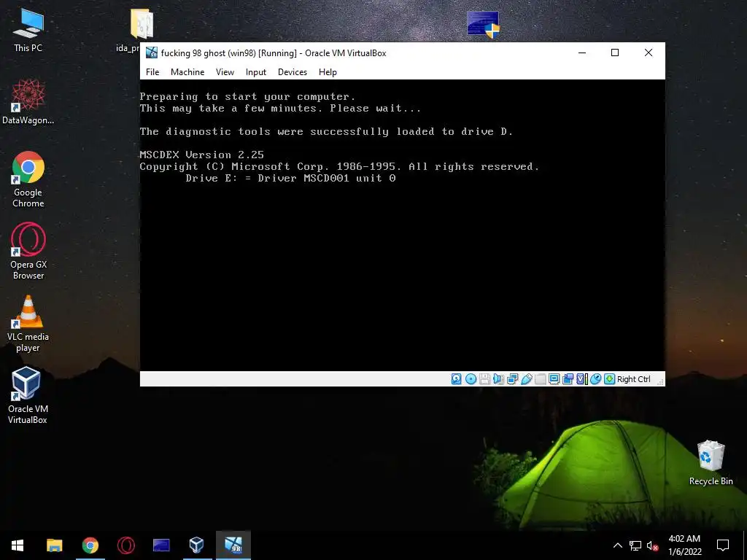Click the VirtualBox window title bar icon
This screenshot has width=747, height=560.
(152, 52)
